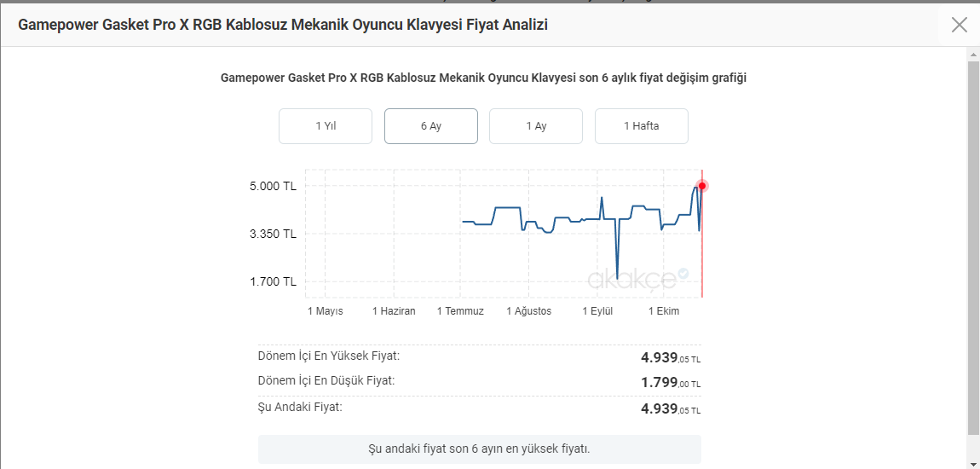Click the Dönem İçi En Yüksek Fiyat value
Image resolution: width=980 pixels, height=469 pixels.
coord(670,357)
